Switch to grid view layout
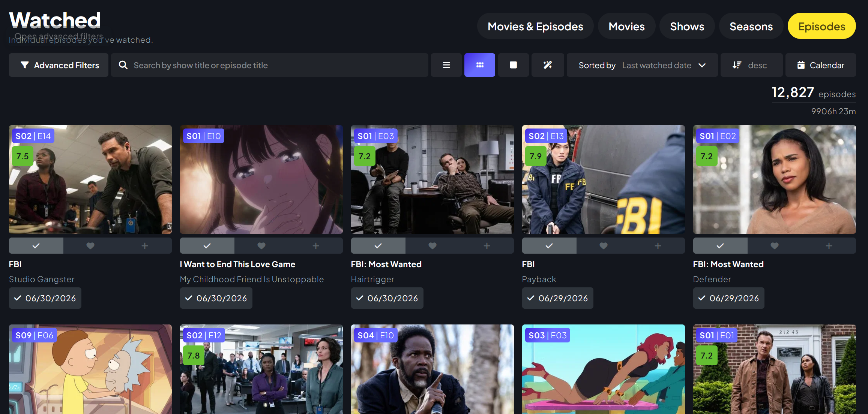868x414 pixels. 480,65
